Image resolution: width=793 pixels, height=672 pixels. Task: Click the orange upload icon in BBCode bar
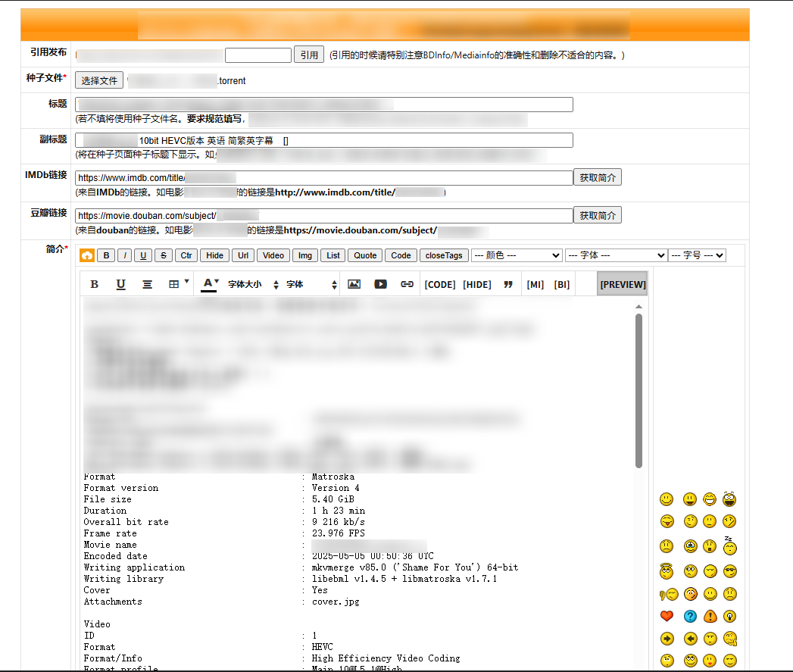86,255
